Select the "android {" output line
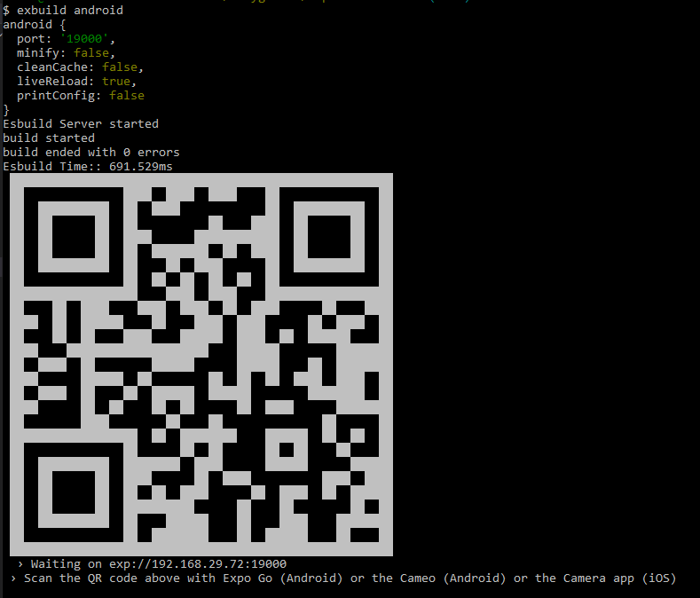The height and width of the screenshot is (598, 700). pos(35,25)
